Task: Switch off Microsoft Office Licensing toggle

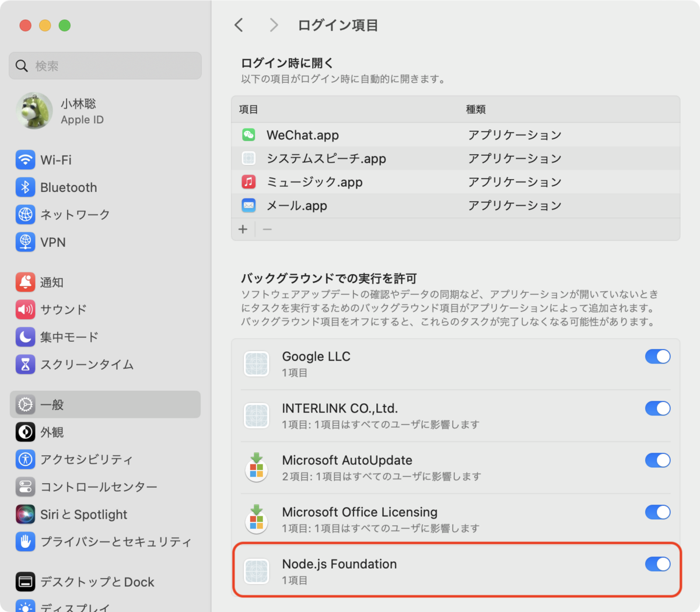Action: 657,512
